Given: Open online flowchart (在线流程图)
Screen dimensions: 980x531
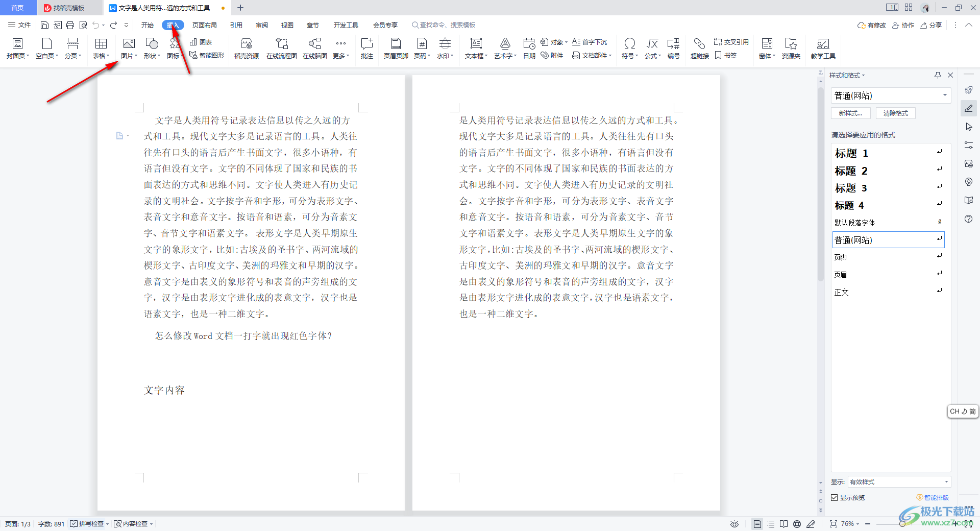Looking at the screenshot, I should tap(282, 49).
